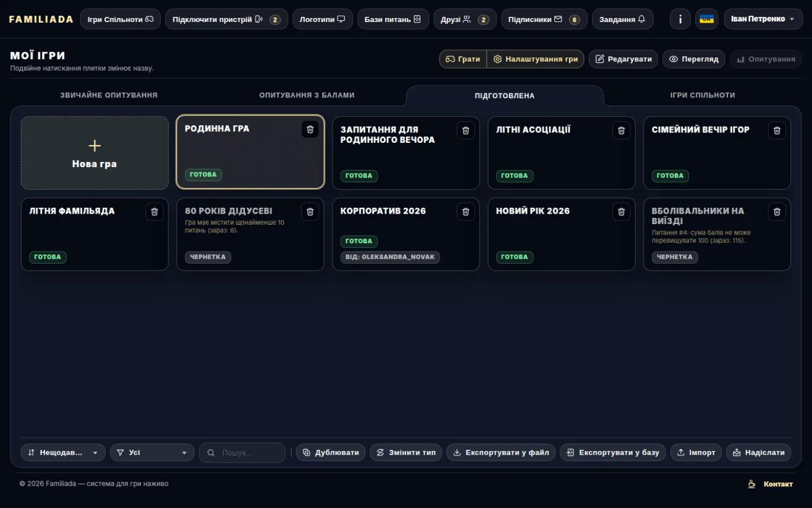Open Друзі friends section

465,19
